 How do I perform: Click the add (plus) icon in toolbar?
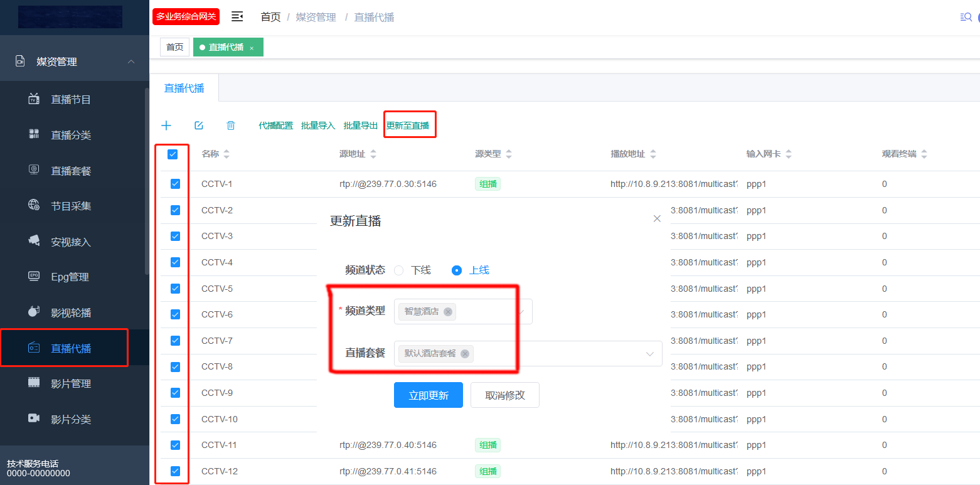pos(166,125)
